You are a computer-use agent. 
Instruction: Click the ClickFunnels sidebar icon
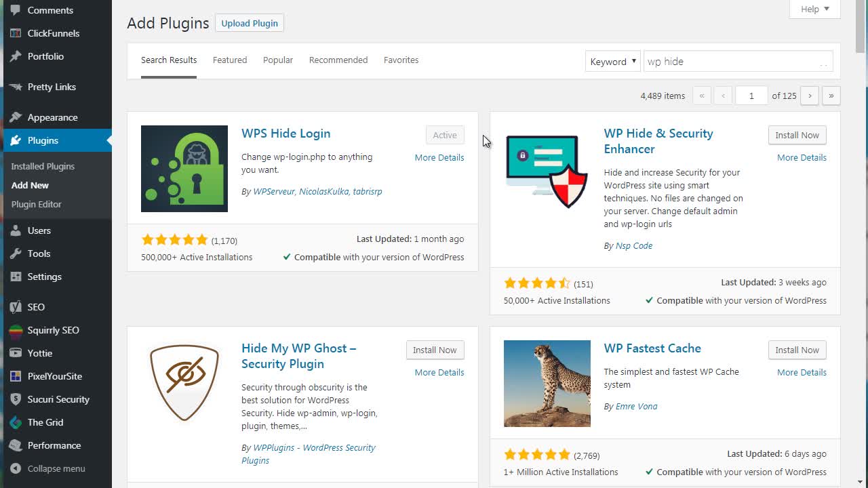(16, 33)
